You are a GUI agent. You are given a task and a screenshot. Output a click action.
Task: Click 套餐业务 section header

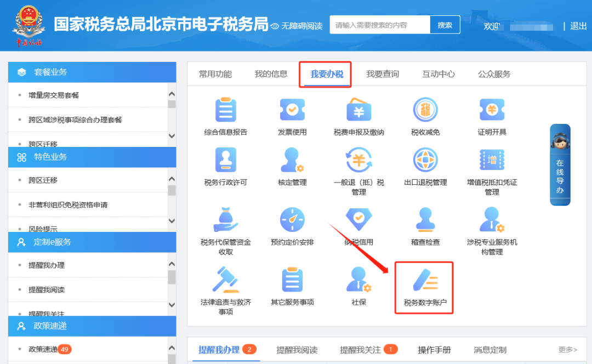click(x=92, y=72)
